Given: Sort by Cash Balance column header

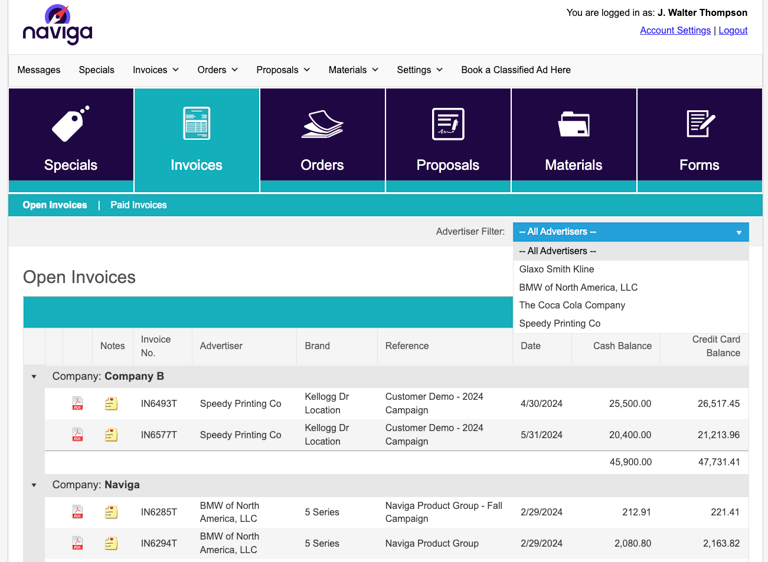Looking at the screenshot, I should pos(622,346).
